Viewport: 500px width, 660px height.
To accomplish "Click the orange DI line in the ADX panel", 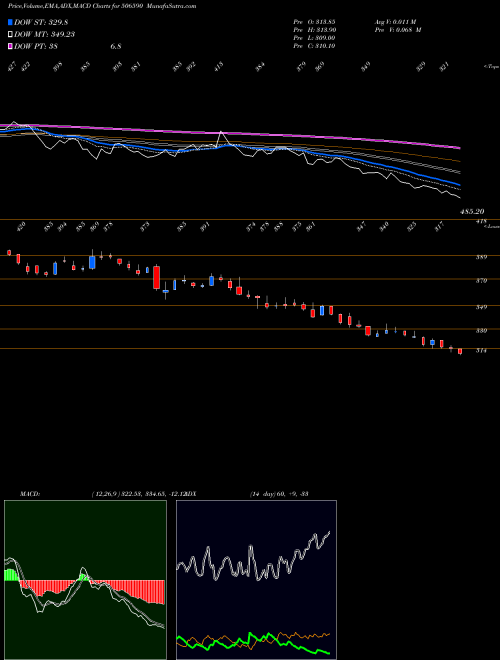I will pos(295,634).
